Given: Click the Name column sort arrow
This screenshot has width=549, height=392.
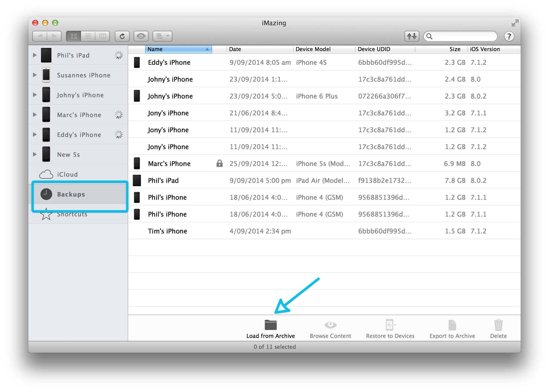Looking at the screenshot, I should tap(207, 49).
